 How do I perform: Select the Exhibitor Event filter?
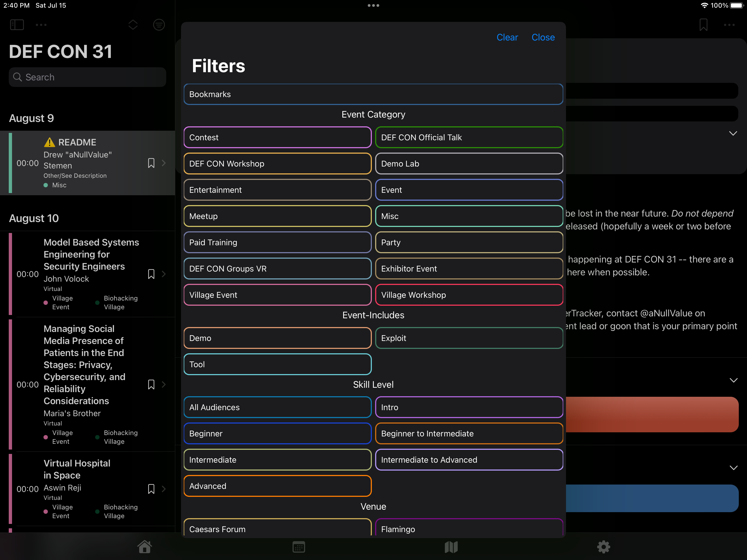pyautogui.click(x=469, y=269)
